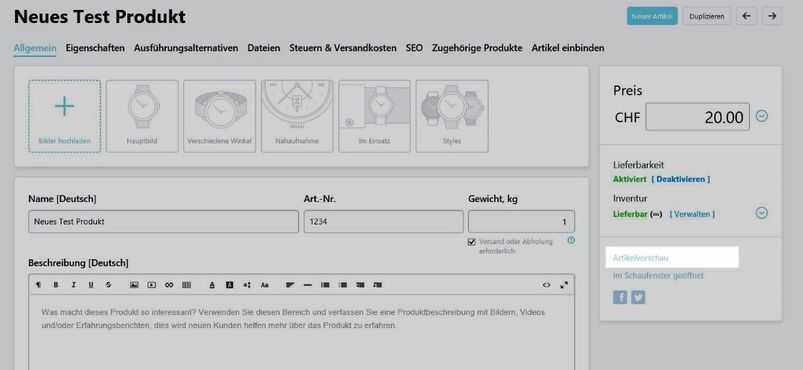Toggle Versand oder Abholung erforderlich checkbox
Screen dimensions: 803x370
point(472,242)
